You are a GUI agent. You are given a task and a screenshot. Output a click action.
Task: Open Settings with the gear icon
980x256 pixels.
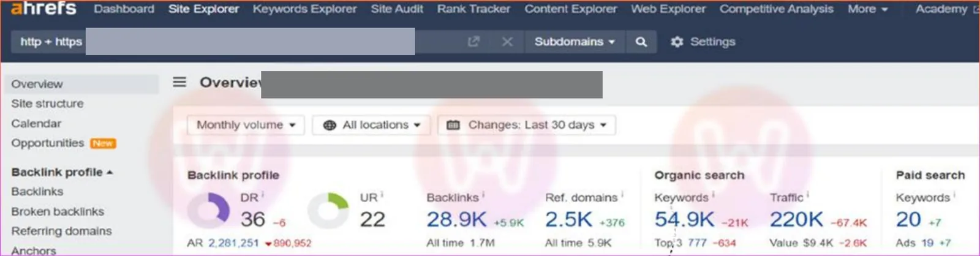pos(703,42)
